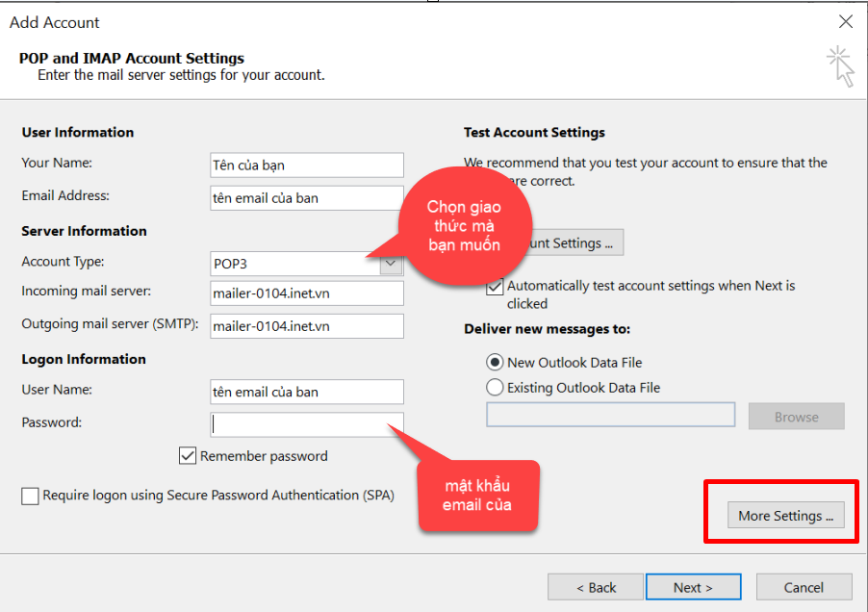Screen dimensions: 868x612
Task: Click Next to continue account setup
Action: click(693, 587)
